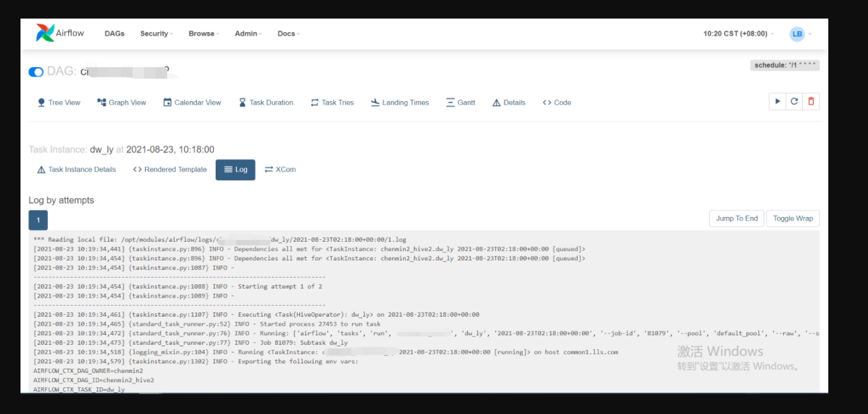View the DAG Code
Viewport: 868px width, 414px height.
coord(556,102)
